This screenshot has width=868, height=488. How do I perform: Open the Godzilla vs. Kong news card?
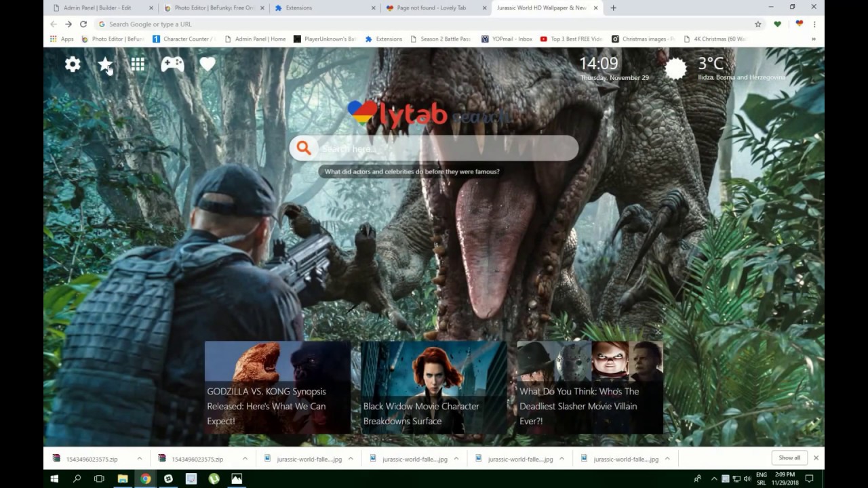tap(277, 387)
